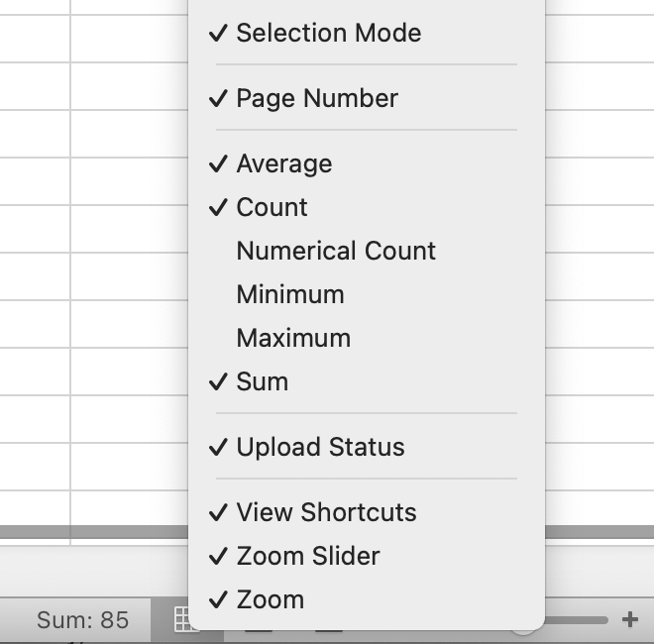Hide Upload Status from status bar
The width and height of the screenshot is (654, 644).
(x=320, y=447)
